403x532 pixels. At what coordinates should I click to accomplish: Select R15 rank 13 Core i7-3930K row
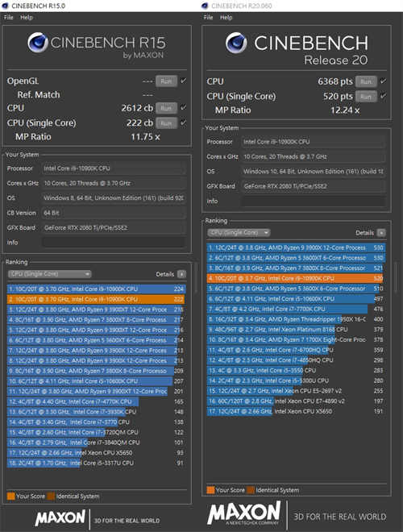tap(96, 412)
